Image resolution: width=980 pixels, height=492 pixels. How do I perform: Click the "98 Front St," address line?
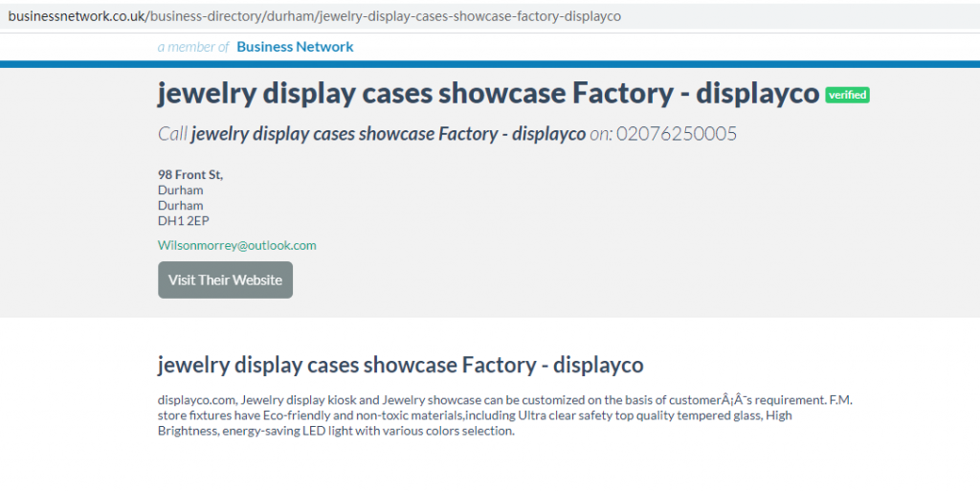[189, 175]
